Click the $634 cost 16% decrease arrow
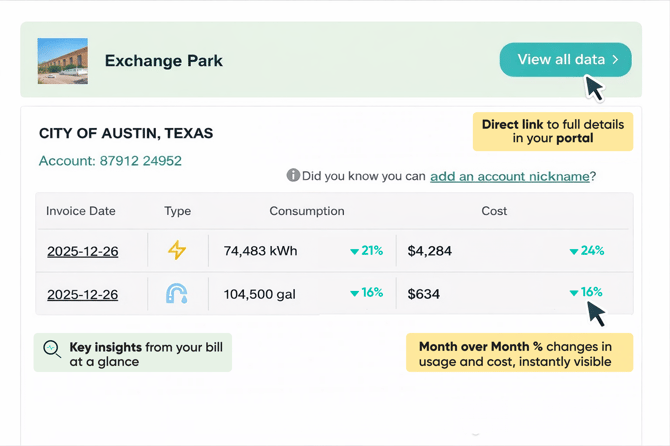670x446 pixels. pos(574,293)
